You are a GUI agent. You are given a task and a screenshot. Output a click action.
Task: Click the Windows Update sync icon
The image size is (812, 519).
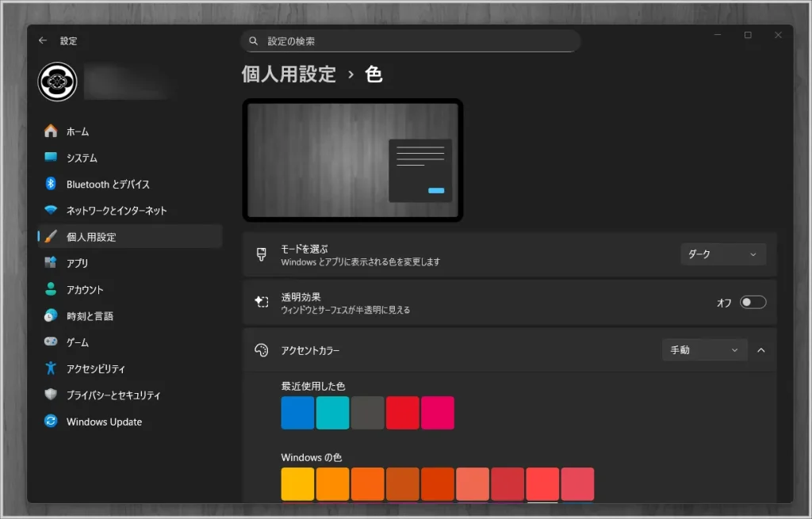pyautogui.click(x=51, y=422)
